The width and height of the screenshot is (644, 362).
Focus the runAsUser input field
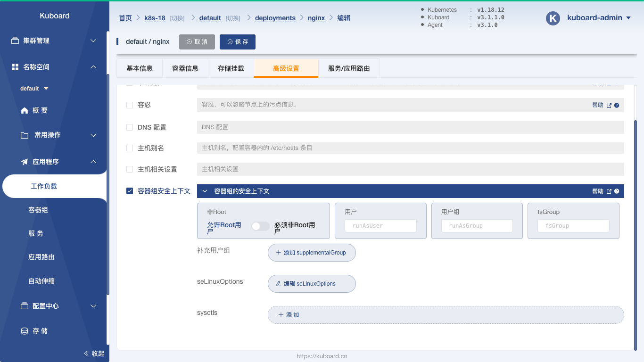point(381,226)
